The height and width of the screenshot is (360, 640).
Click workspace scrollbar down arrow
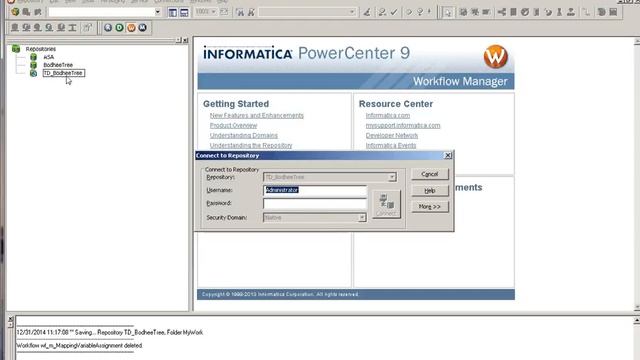(637, 307)
